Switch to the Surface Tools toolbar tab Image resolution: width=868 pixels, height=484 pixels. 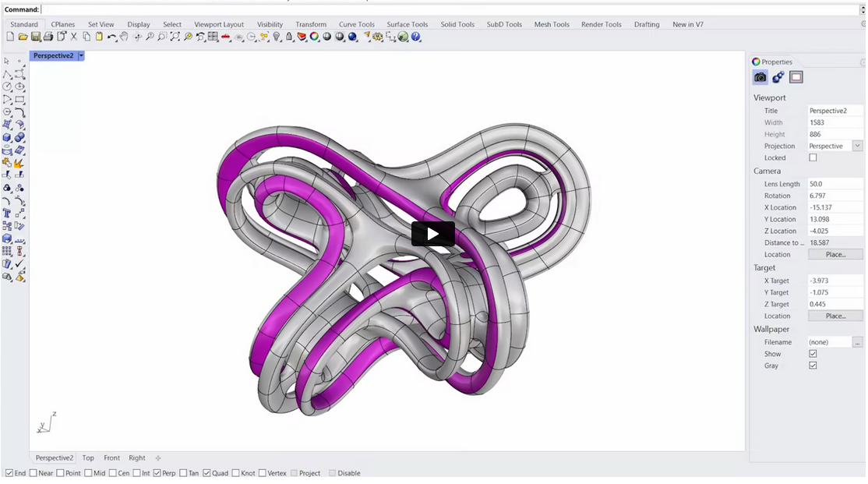407,24
